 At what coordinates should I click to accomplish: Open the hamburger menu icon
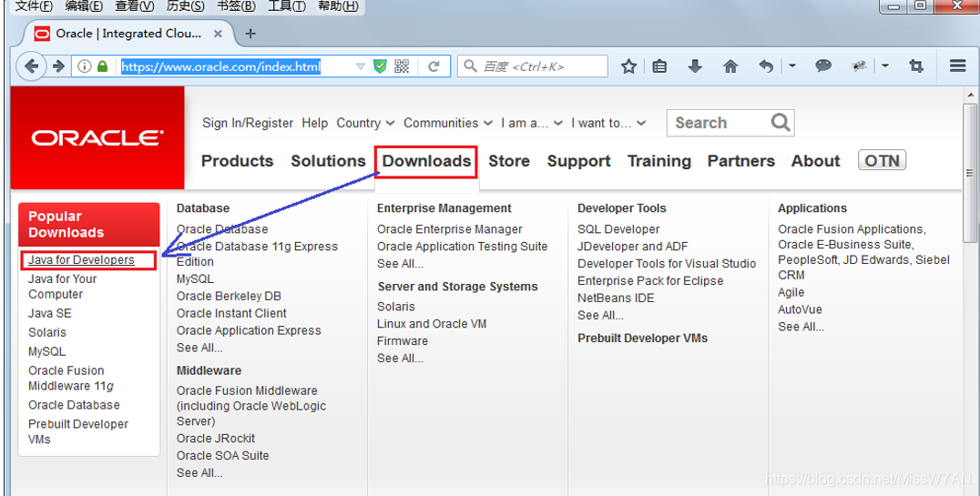pyautogui.click(x=958, y=66)
